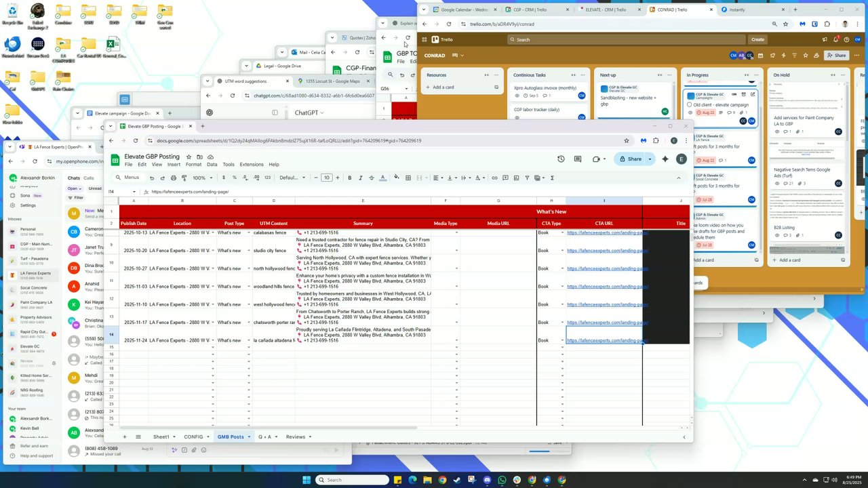The width and height of the screenshot is (868, 488).
Task: Expand the Open filter dropdown in OpenPhone
Action: 74,188
